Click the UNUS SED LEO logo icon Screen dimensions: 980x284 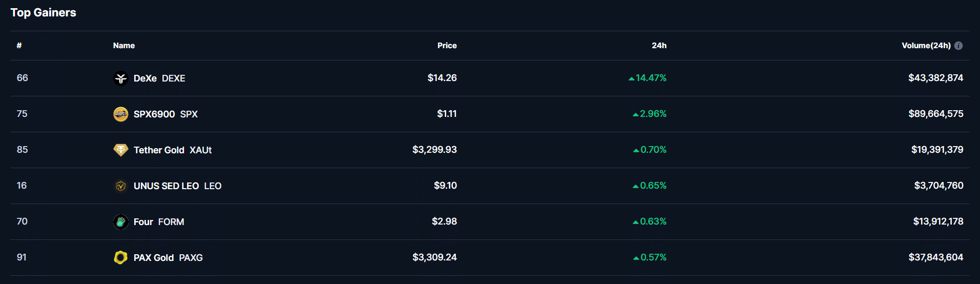pos(120,186)
